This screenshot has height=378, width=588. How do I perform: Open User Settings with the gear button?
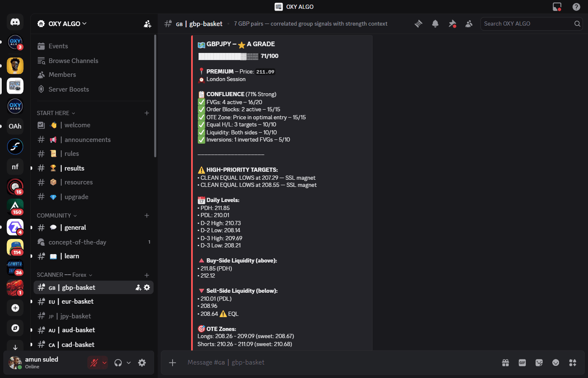click(142, 362)
